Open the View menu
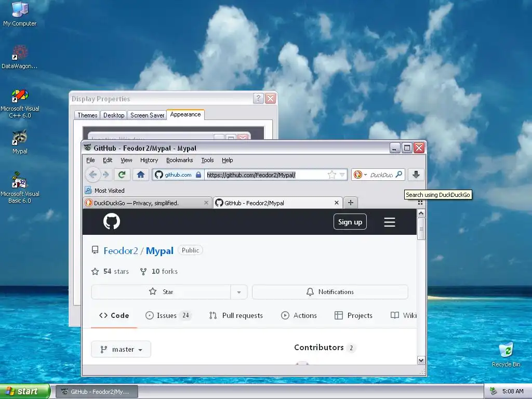Image resolution: width=532 pixels, height=399 pixels. [126, 160]
